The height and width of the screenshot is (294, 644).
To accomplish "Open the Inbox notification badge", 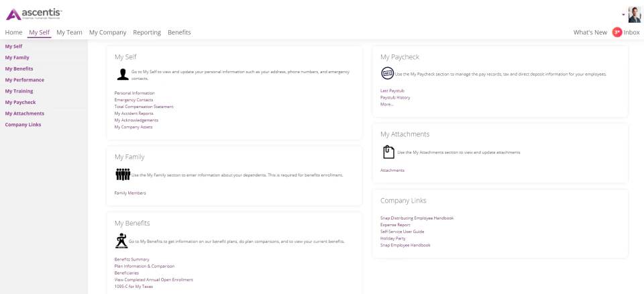I will point(617,32).
